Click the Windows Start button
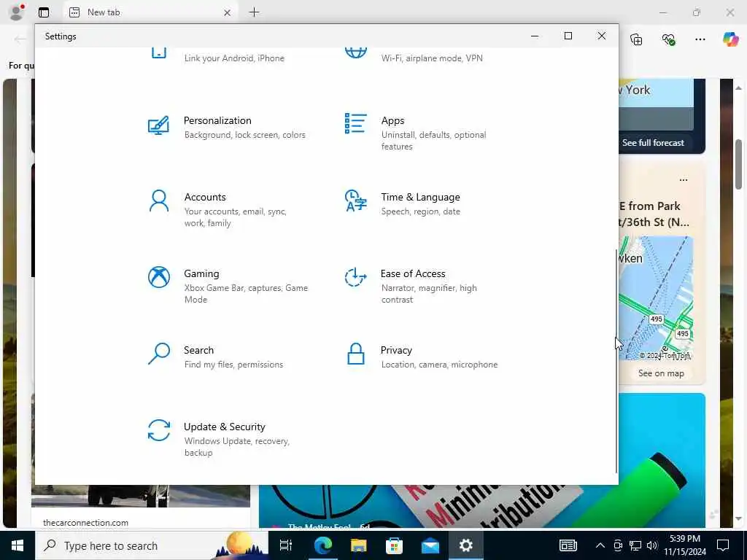This screenshot has width=747, height=560. coord(18,545)
